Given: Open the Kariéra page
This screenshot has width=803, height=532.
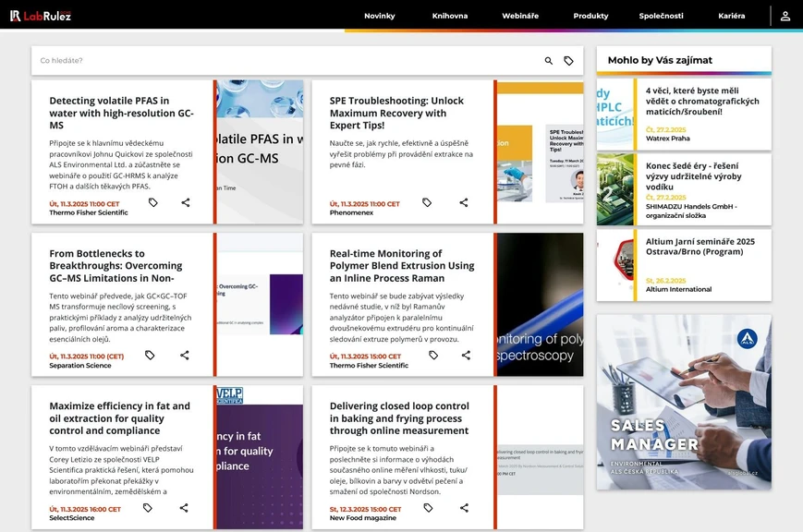Looking at the screenshot, I should point(731,16).
